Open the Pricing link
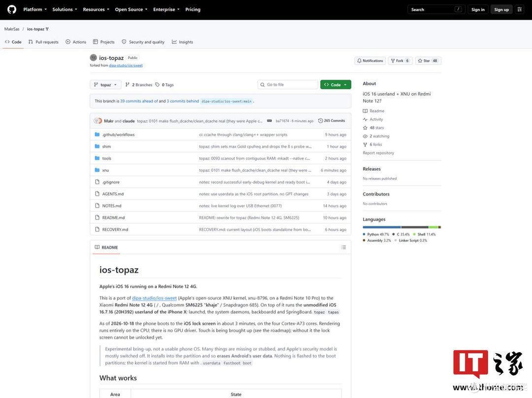532x398 pixels. click(x=193, y=9)
